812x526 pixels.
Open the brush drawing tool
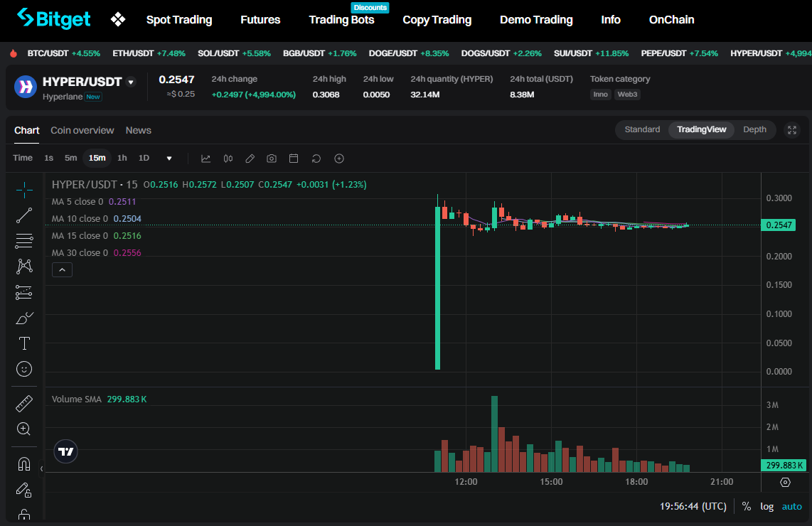pyautogui.click(x=24, y=318)
